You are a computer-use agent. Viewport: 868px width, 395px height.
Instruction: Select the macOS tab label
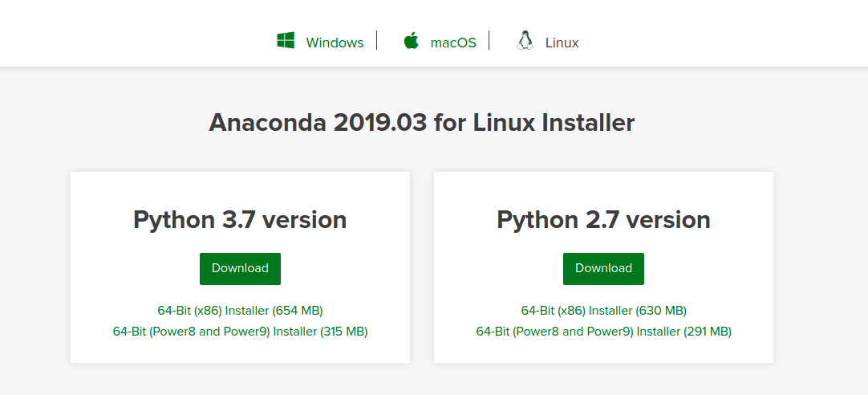pos(453,43)
